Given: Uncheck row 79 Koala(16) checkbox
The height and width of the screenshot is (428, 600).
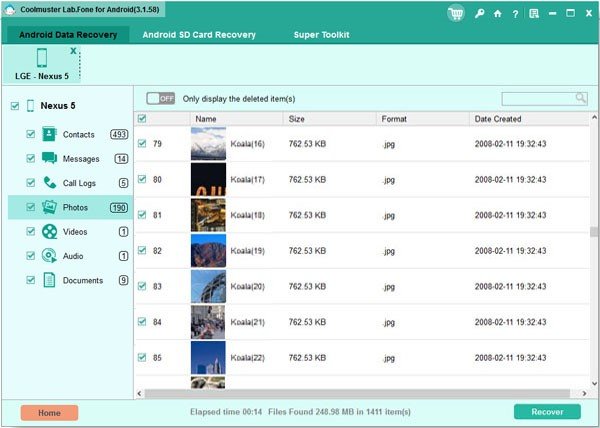Looking at the screenshot, I should [142, 143].
